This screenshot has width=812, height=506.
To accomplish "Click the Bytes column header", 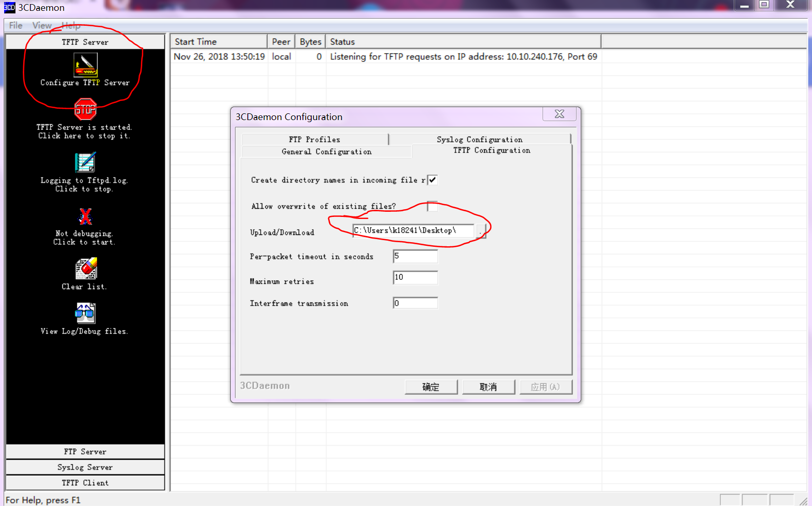I will [x=311, y=42].
